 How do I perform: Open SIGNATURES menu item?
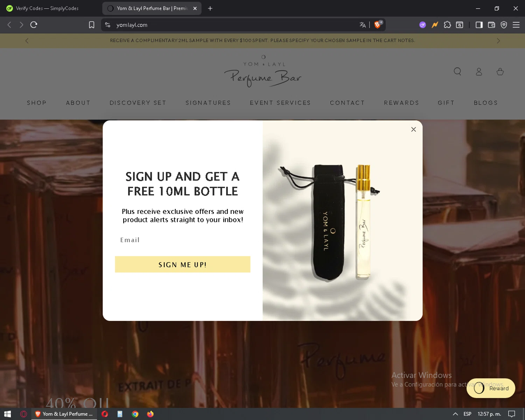208,103
